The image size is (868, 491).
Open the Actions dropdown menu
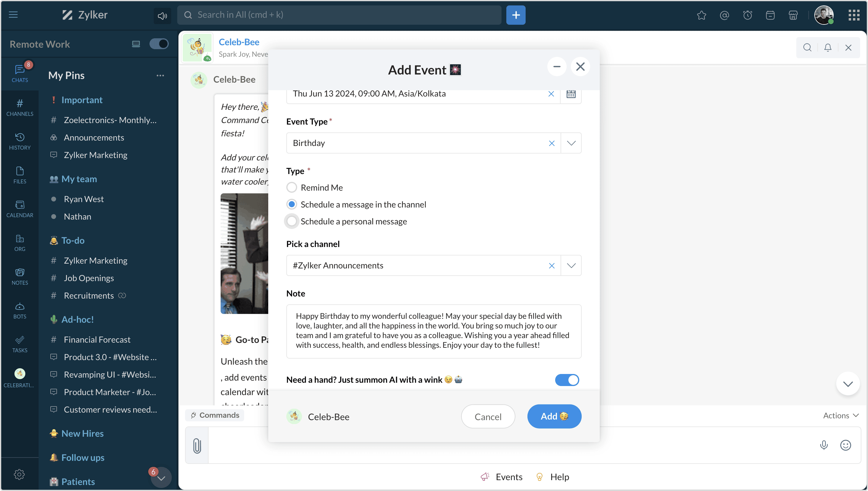[x=840, y=416]
